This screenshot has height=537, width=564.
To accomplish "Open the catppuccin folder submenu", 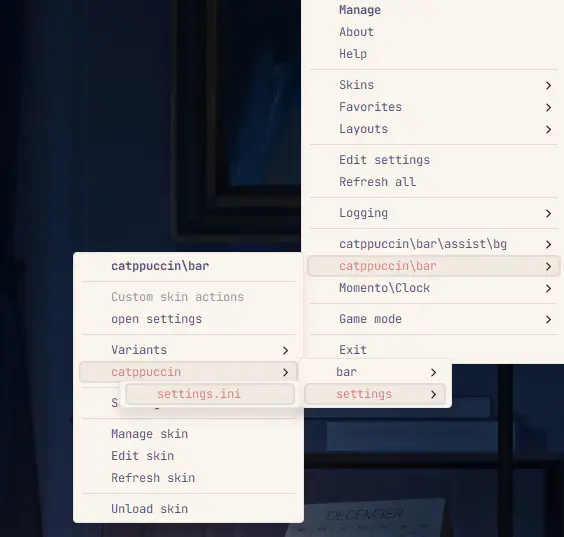I will click(188, 372).
